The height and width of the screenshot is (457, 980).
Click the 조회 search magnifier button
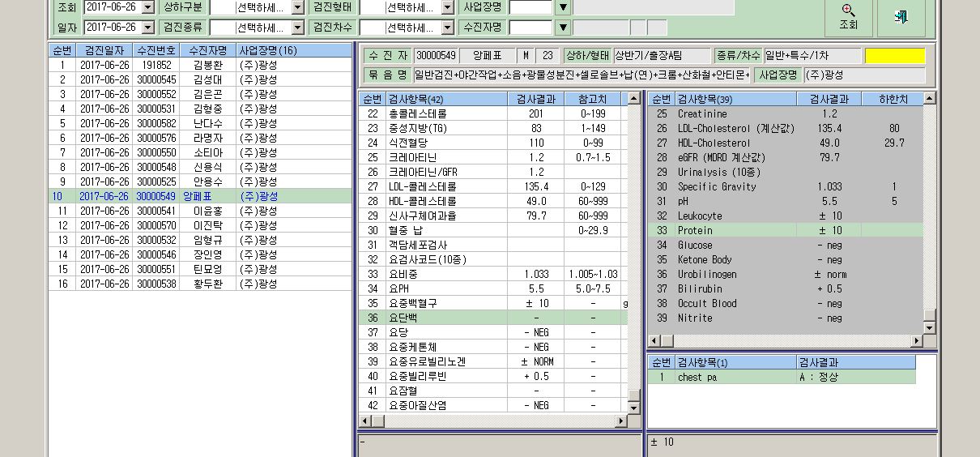848,17
